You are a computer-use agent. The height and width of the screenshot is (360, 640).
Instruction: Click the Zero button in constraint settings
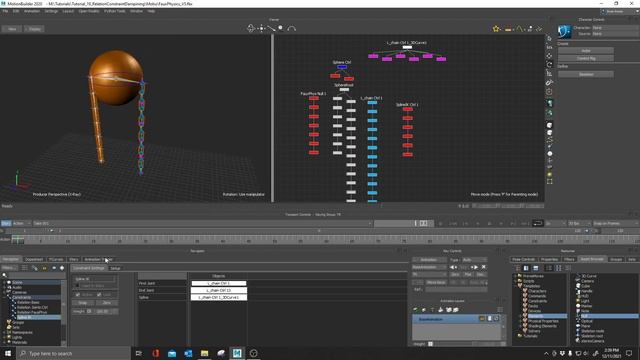(x=107, y=303)
